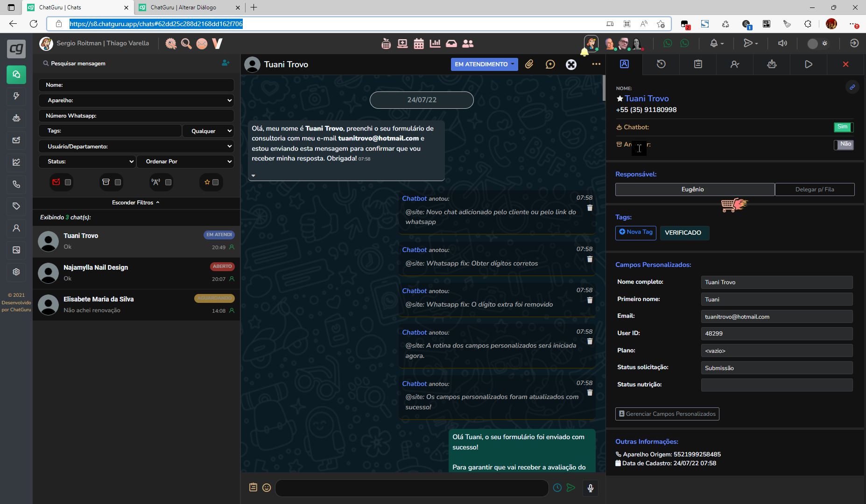The height and width of the screenshot is (504, 866).
Task: Click the Delegar p/ Fila button
Action: coord(815,189)
